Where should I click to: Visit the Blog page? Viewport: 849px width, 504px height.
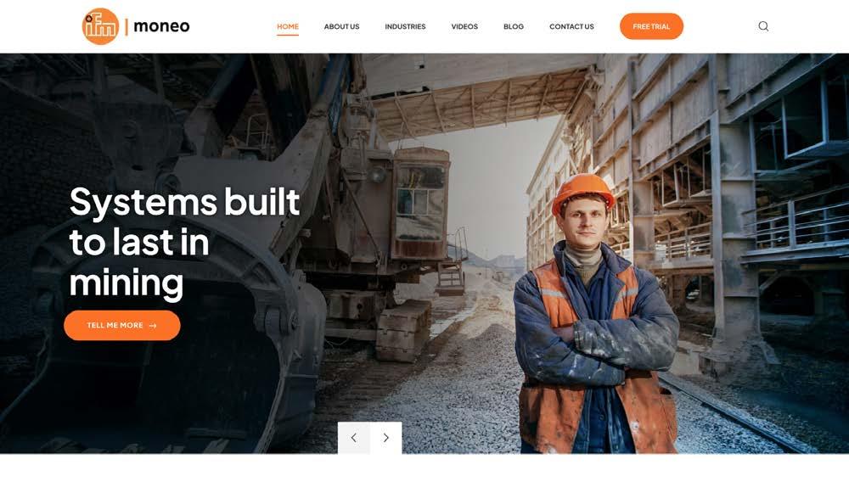coord(514,26)
